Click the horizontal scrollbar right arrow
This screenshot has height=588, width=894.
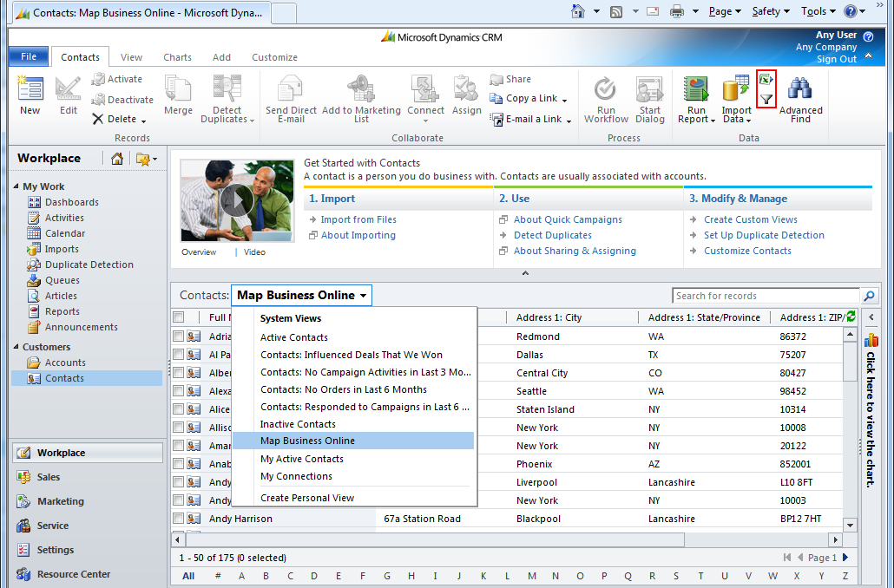pyautogui.click(x=835, y=539)
